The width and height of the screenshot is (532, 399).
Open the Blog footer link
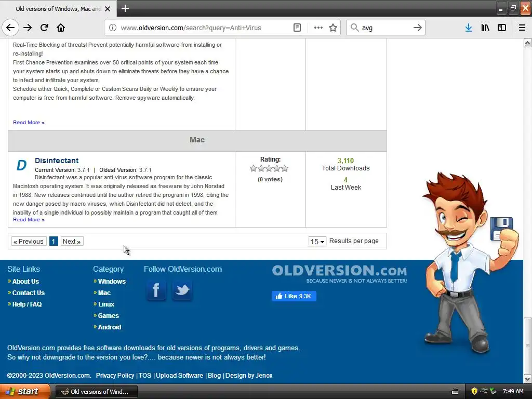pos(214,375)
